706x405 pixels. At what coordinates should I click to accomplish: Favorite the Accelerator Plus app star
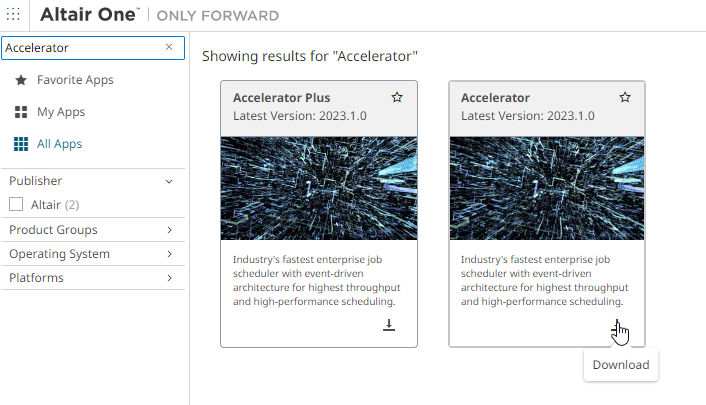[397, 98]
